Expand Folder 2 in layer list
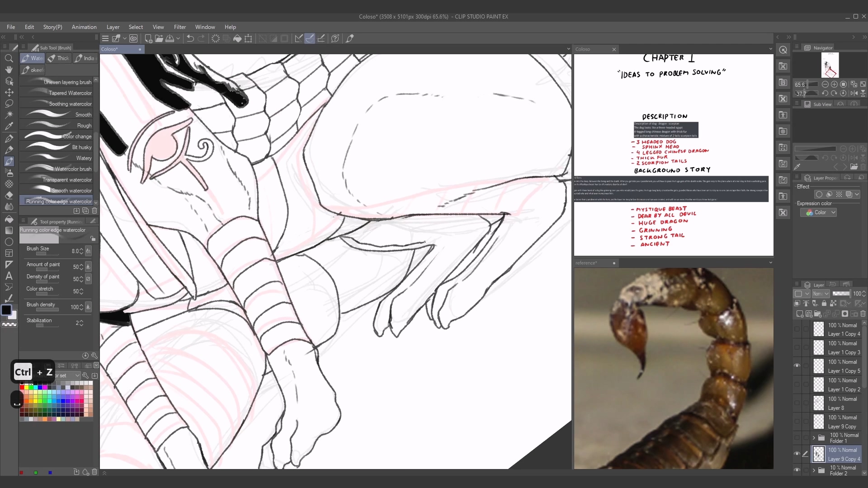Image resolution: width=868 pixels, height=488 pixels. (814, 470)
